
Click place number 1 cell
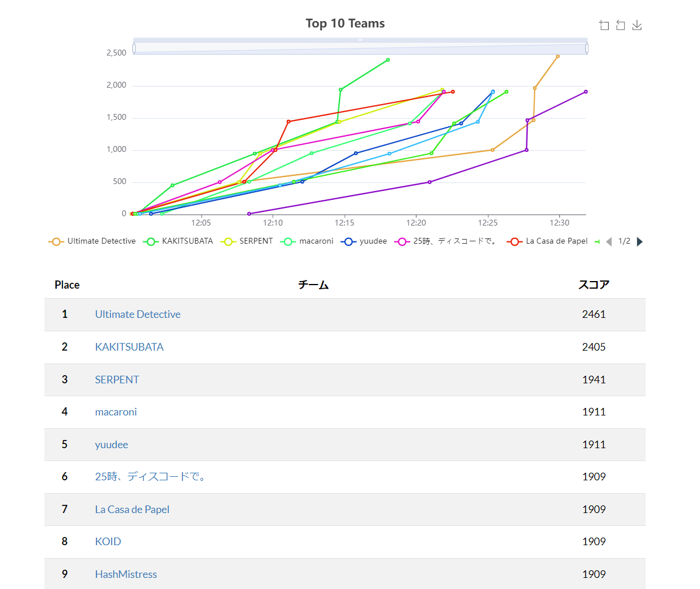click(x=65, y=314)
